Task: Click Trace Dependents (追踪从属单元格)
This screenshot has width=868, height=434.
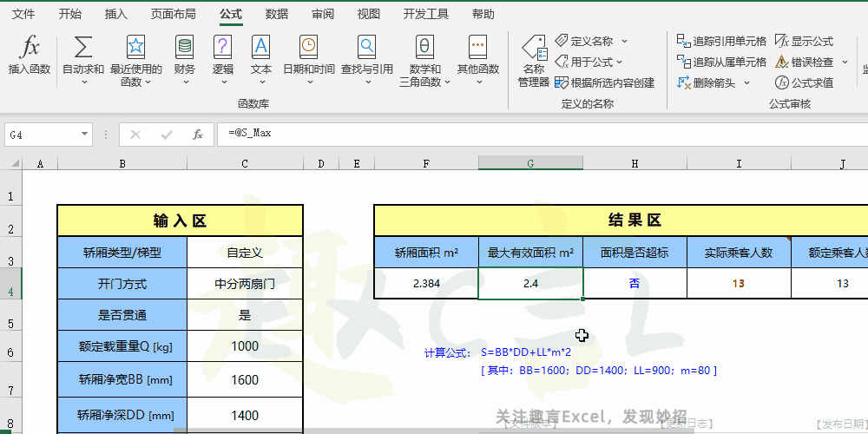Action: tap(721, 62)
